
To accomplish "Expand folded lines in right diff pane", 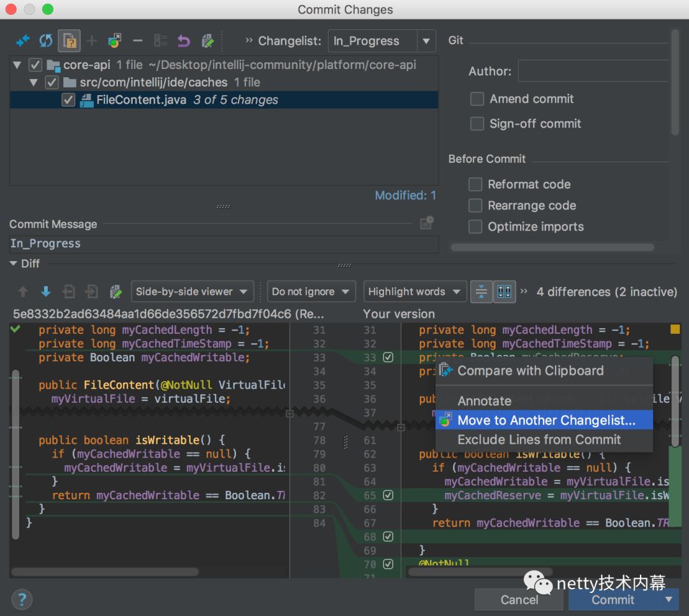I will point(401,428).
